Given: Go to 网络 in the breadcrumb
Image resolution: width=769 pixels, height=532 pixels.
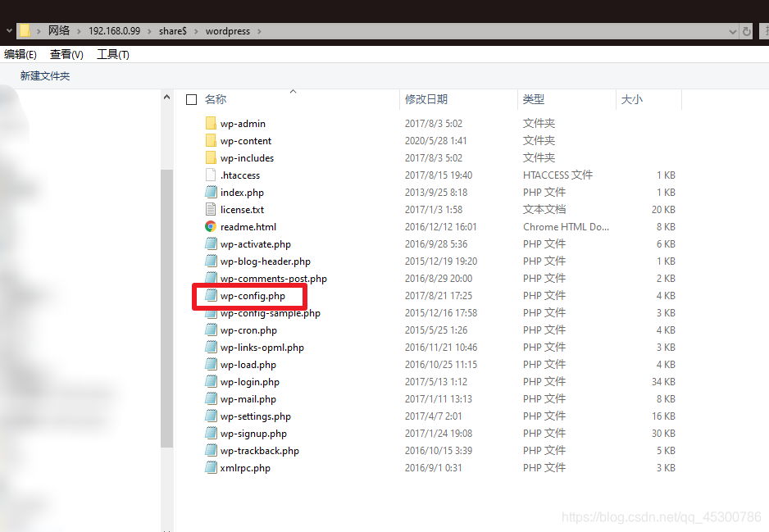Looking at the screenshot, I should pos(59,31).
